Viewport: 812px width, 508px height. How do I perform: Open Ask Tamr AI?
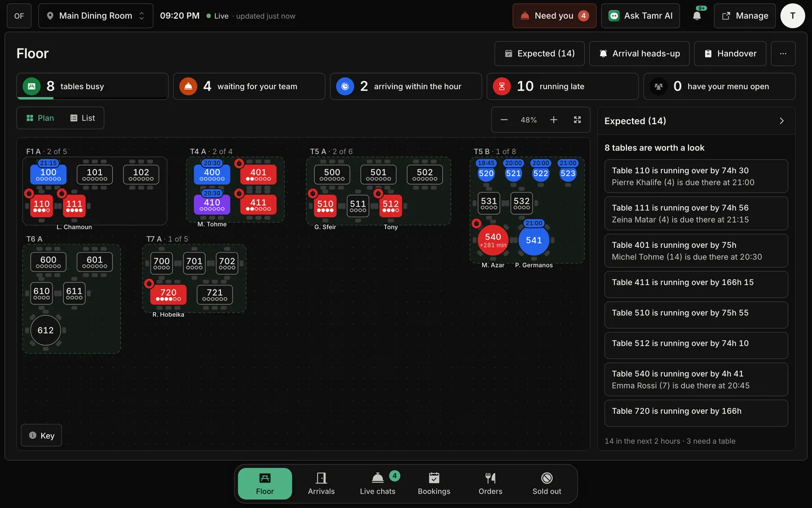[641, 16]
